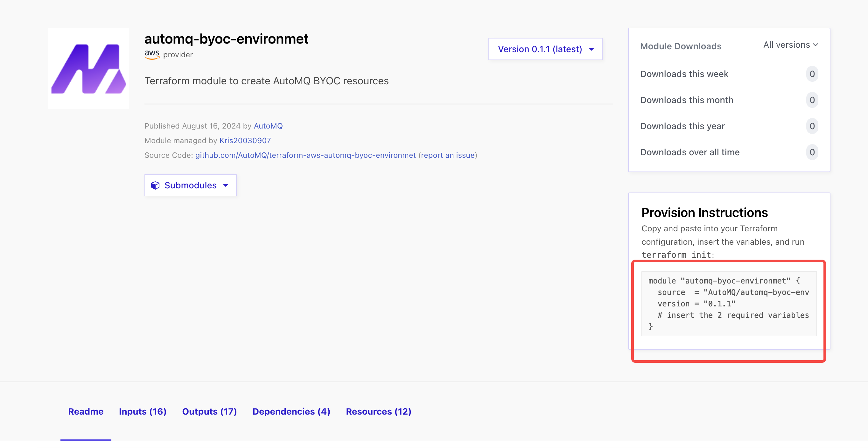The height and width of the screenshot is (448, 868).
Task: Open the Outputs (17) tab
Action: point(209,411)
